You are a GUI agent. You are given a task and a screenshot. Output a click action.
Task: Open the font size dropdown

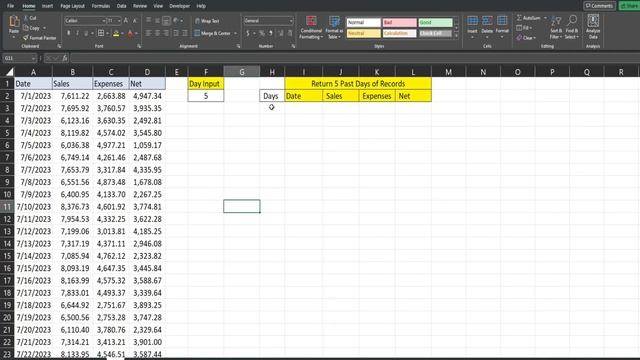(x=119, y=21)
